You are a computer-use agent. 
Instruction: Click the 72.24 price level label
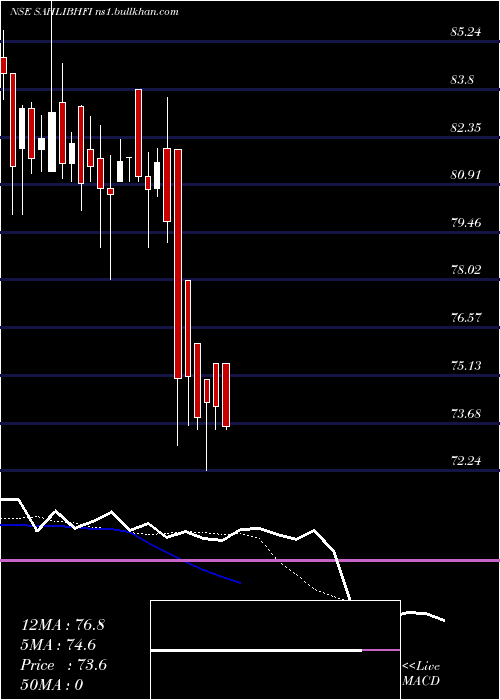(466, 461)
